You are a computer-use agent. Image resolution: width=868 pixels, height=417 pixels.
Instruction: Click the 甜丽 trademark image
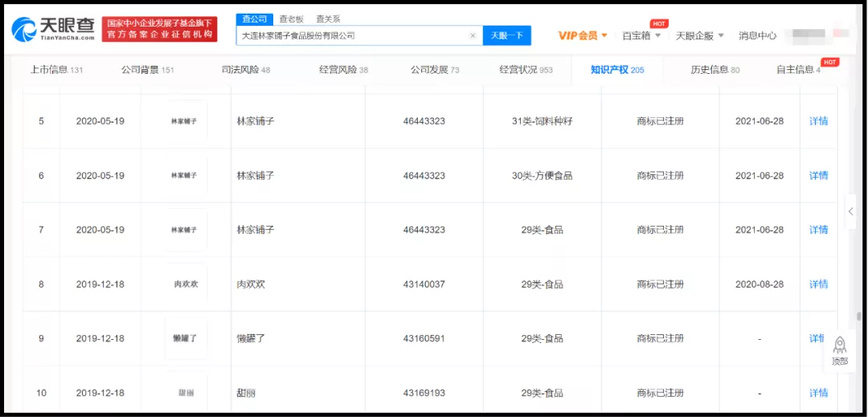[x=186, y=393]
